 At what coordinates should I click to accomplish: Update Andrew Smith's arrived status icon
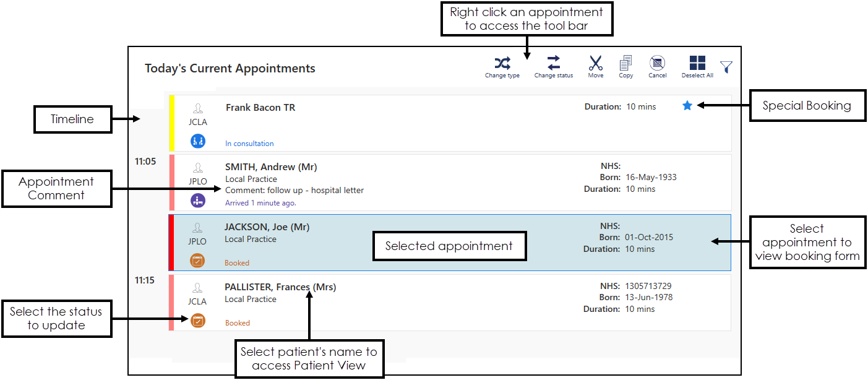pyautogui.click(x=198, y=201)
